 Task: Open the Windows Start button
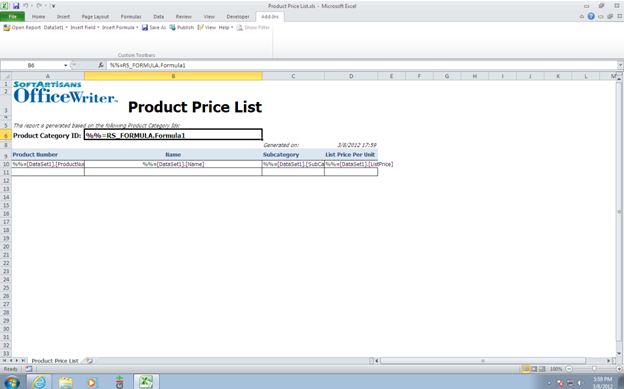point(12,382)
